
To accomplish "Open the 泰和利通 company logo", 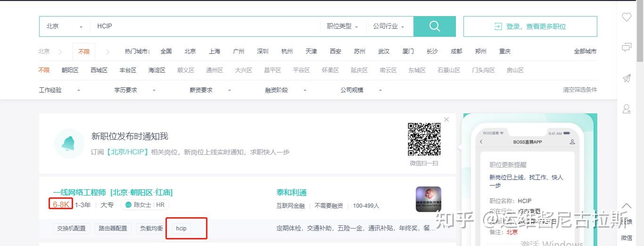I will click(429, 199).
